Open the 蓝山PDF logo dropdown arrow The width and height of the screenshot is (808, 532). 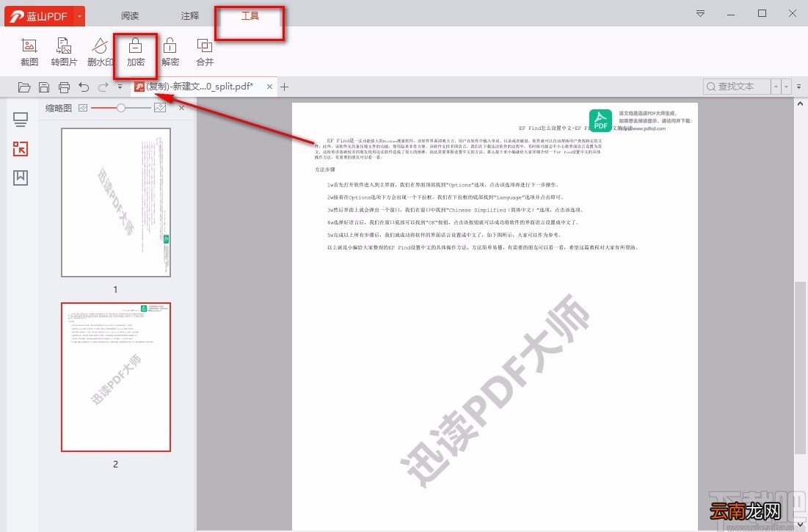79,16
